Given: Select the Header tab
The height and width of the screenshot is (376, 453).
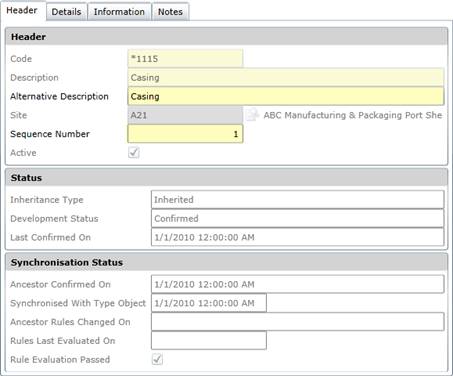Looking at the screenshot, I should pos(22,10).
